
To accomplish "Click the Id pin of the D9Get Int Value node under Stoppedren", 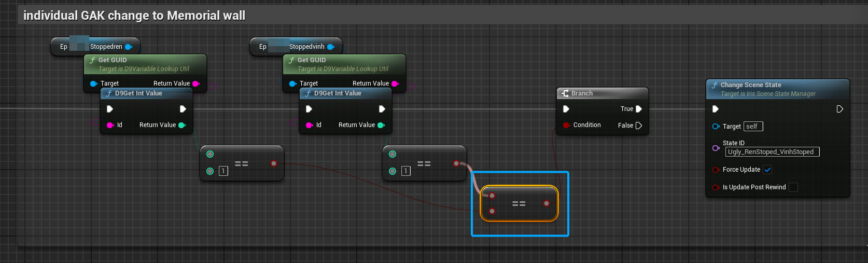I will 110,125.
